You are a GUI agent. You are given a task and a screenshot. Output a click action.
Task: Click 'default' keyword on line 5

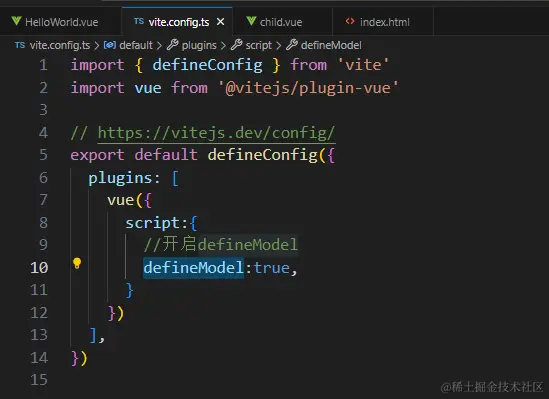tap(166, 155)
